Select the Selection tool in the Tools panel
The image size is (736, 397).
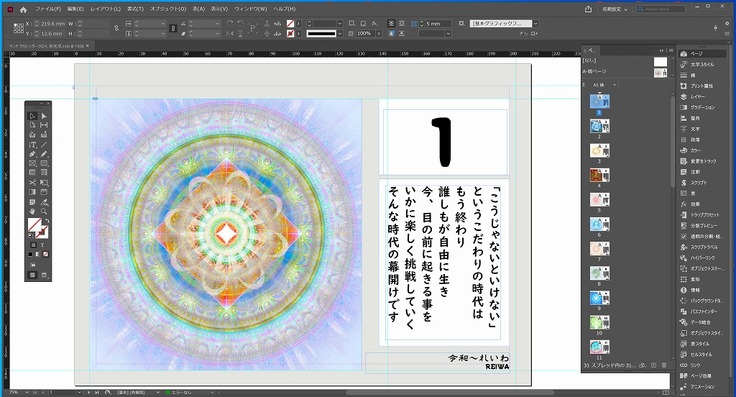tap(33, 116)
